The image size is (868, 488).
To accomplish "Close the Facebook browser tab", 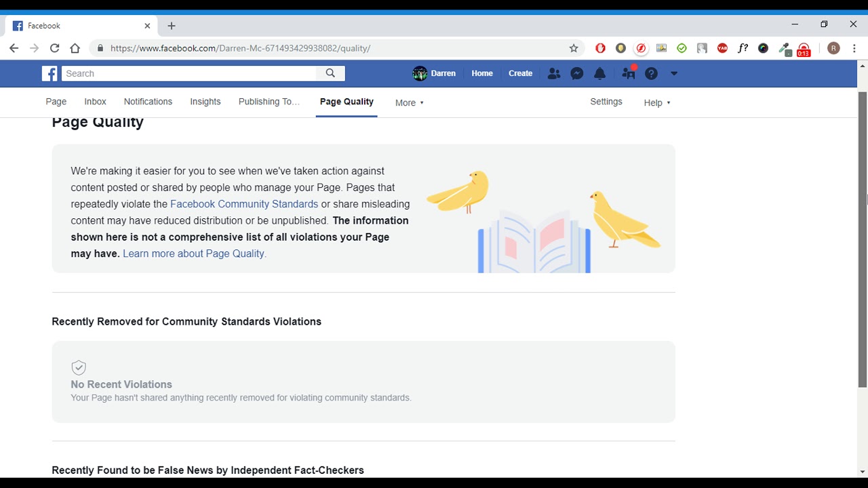I will point(147,26).
